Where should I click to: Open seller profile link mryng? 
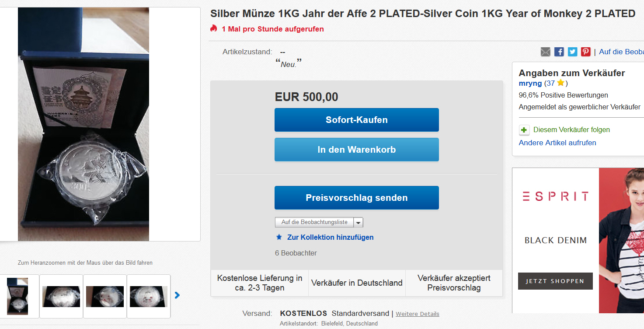pyautogui.click(x=530, y=83)
